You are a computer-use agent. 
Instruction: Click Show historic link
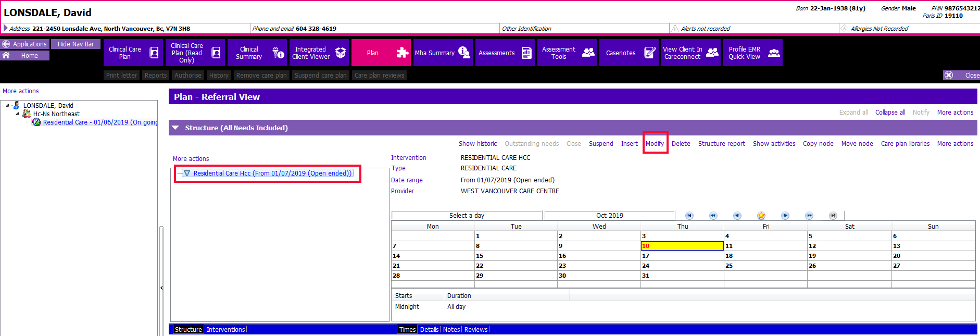(478, 144)
